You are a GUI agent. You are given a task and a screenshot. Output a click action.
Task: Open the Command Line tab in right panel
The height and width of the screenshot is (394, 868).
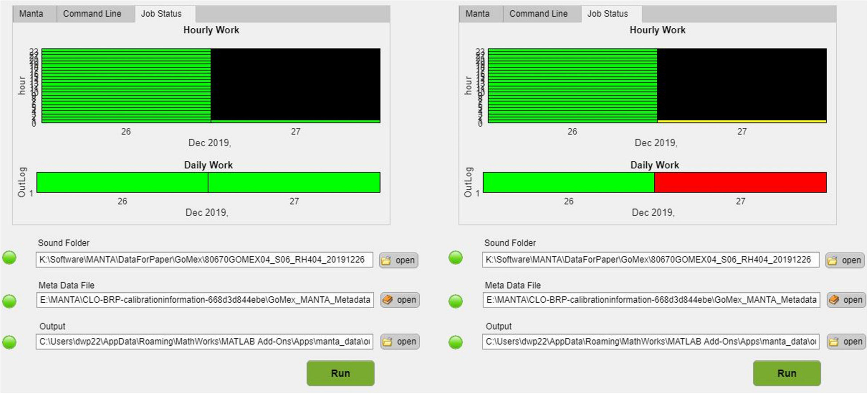538,14
